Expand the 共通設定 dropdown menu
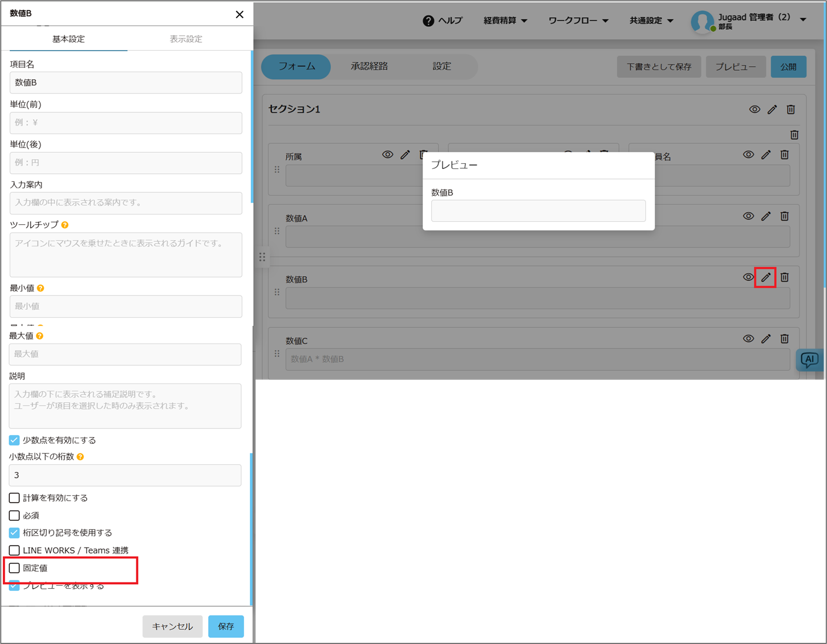Screen dimensions: 827x644 (651, 21)
